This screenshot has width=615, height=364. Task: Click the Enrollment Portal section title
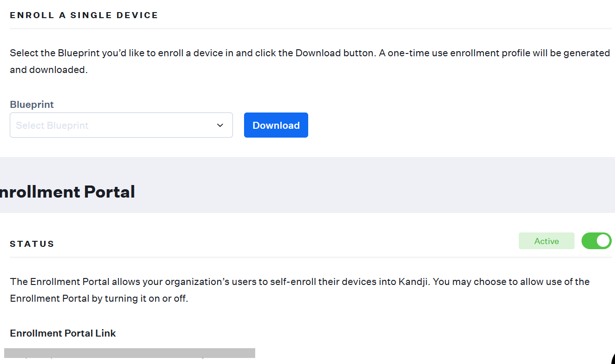[67, 192]
